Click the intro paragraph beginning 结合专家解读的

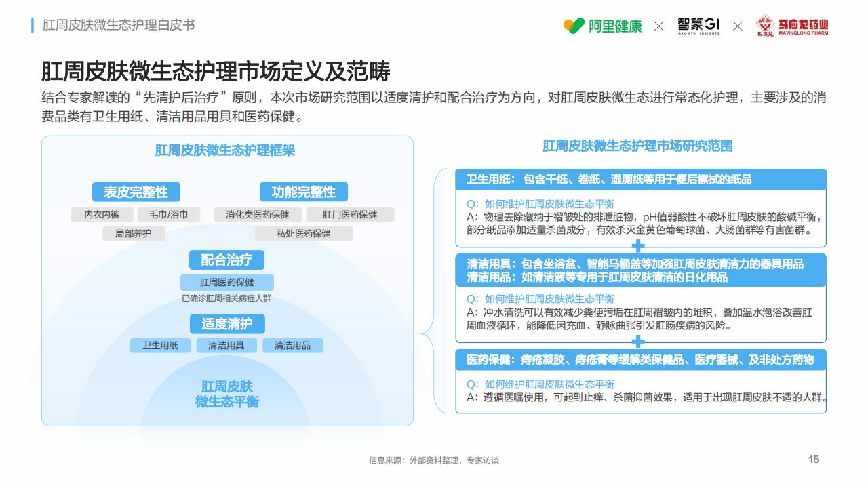pos(434,106)
